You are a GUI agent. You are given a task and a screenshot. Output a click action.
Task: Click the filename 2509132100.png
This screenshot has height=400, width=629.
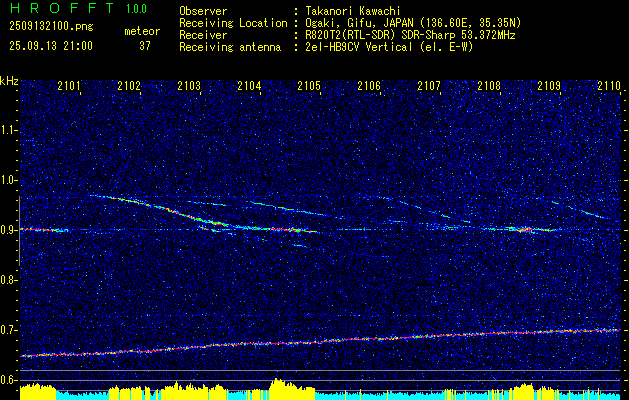coord(51,27)
